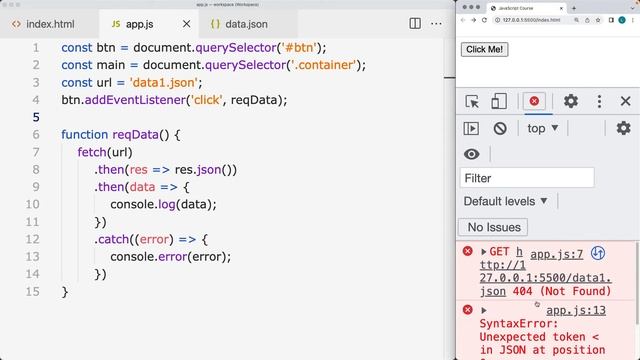Click the 'data1.json' string on line 3
640x360 pixels.
(164, 83)
